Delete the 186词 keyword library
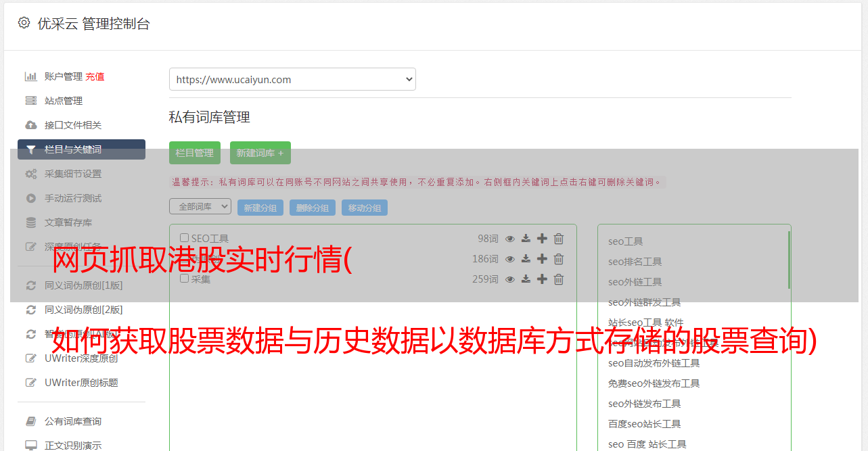Viewport: 868px width, 451px height. click(559, 259)
